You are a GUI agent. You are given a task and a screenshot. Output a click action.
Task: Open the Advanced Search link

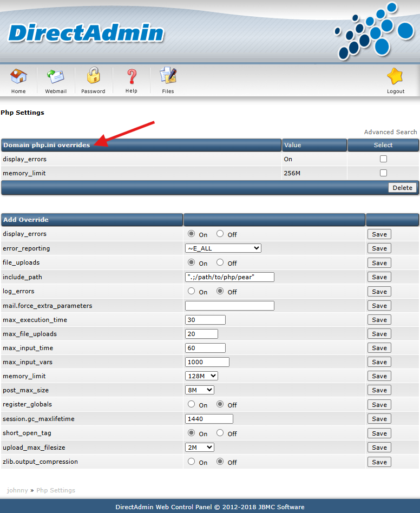pos(390,132)
